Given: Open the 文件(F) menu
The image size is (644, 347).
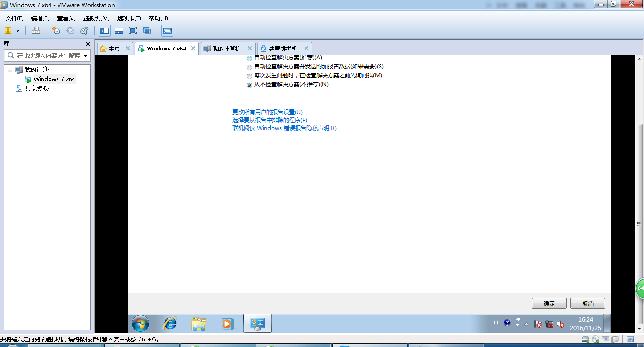Looking at the screenshot, I should click(x=15, y=18).
